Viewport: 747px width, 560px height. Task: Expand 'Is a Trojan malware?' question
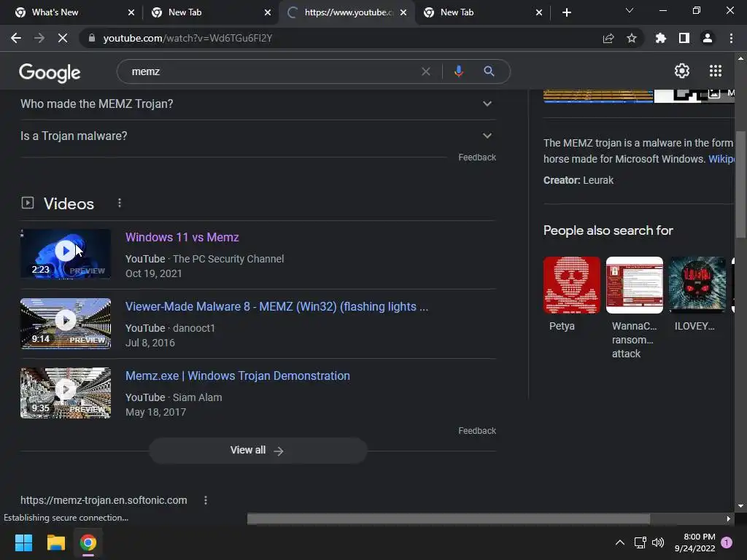pos(258,136)
